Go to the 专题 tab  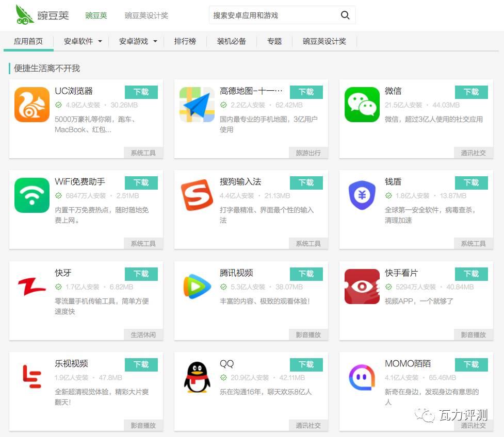pos(274,41)
